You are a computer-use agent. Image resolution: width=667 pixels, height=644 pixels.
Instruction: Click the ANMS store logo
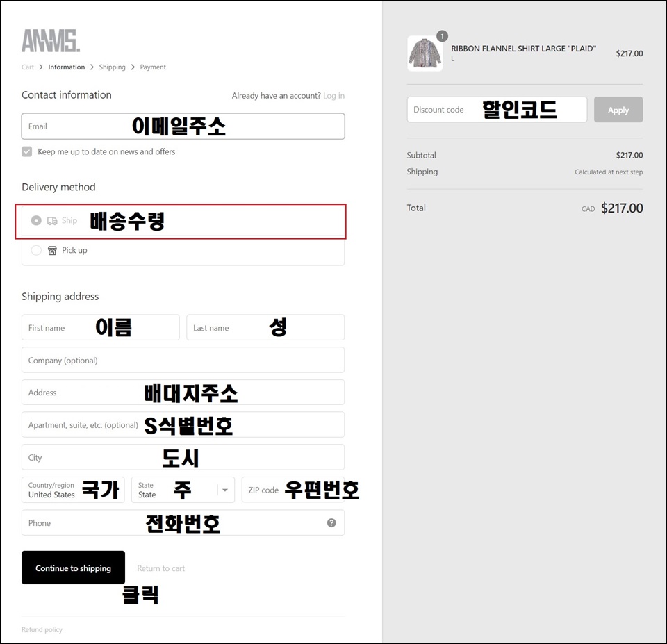click(51, 41)
